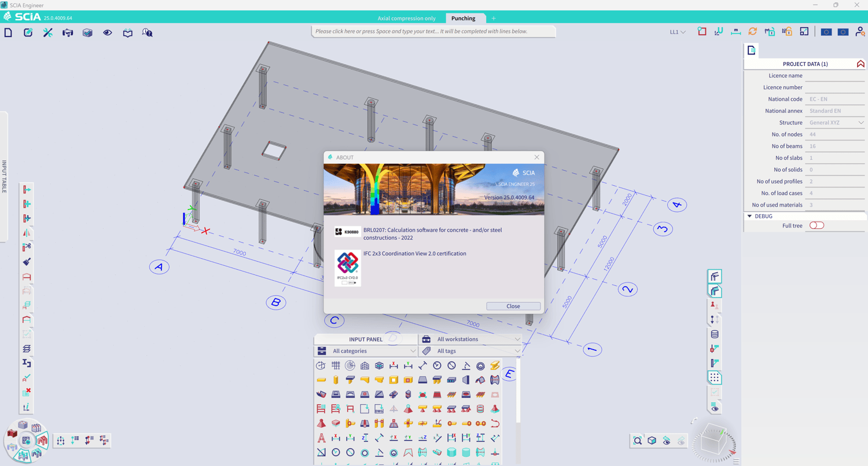The width and height of the screenshot is (868, 466).
Task: Click the command line text field
Action: 433,31
